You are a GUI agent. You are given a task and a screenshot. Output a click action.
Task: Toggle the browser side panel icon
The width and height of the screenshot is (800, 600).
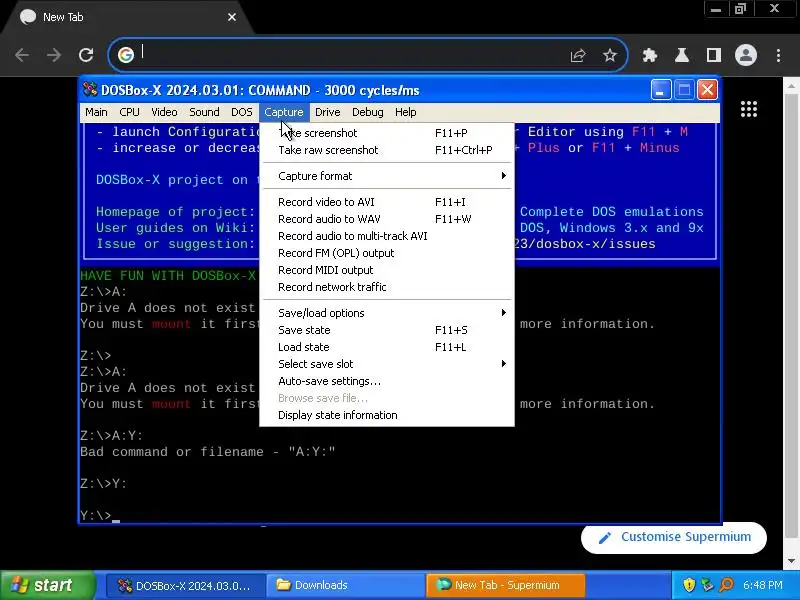point(714,55)
